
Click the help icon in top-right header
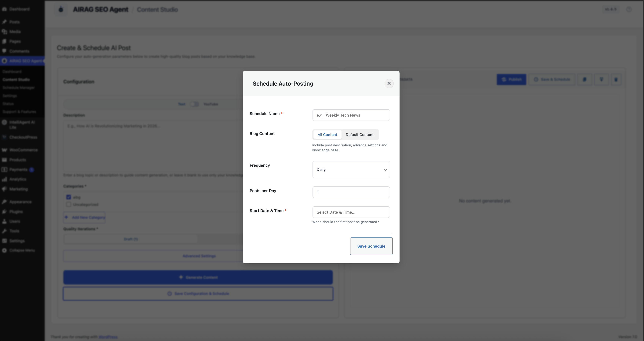[x=629, y=9]
